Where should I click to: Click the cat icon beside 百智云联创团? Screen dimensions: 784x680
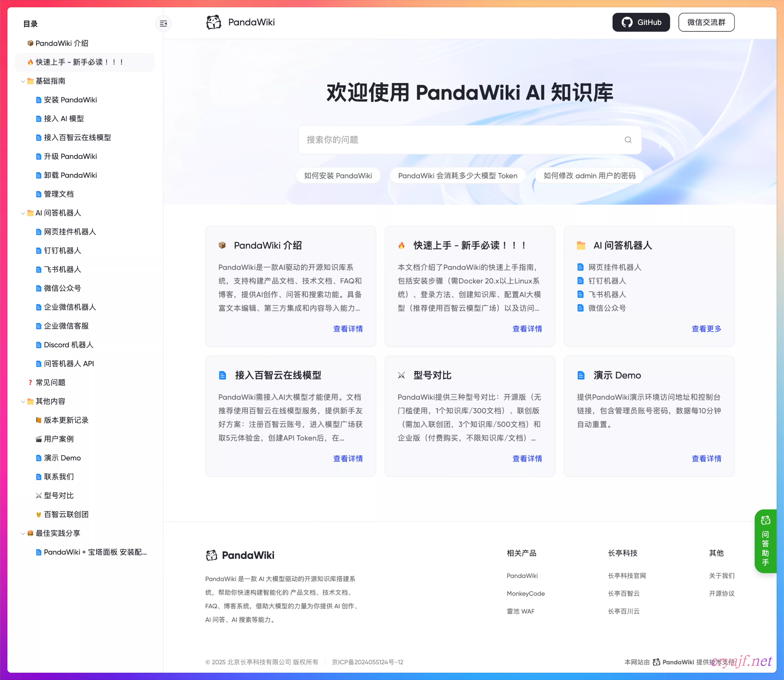(x=39, y=515)
